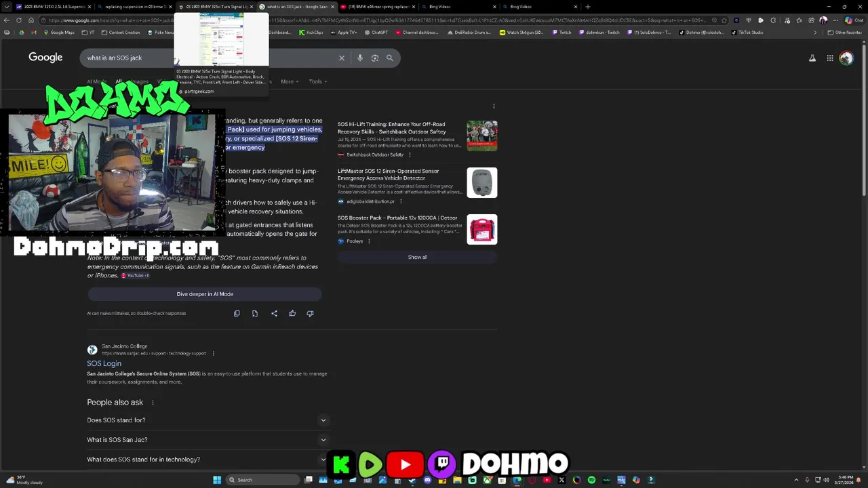868x488 pixels.
Task: Open Discord from the taskbar
Action: (427, 480)
